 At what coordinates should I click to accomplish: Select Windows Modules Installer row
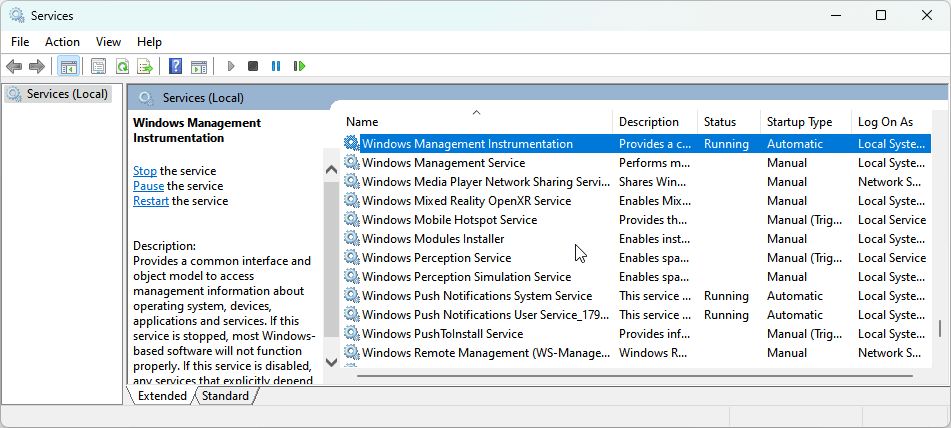(636, 238)
